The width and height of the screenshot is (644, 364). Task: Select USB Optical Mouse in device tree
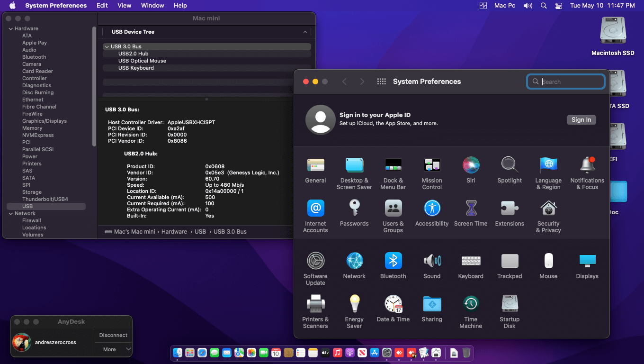[x=142, y=61]
